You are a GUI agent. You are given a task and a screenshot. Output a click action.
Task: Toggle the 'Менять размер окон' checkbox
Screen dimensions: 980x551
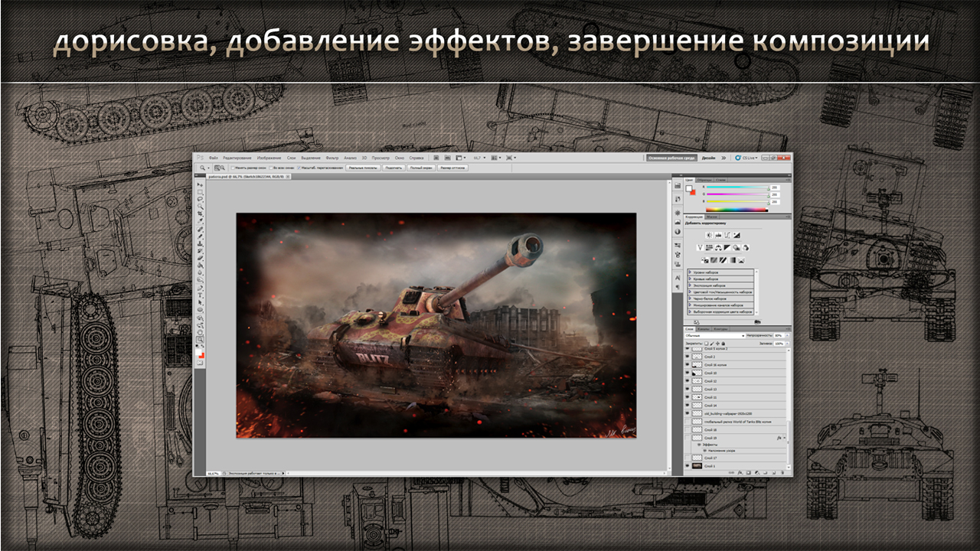(x=233, y=168)
